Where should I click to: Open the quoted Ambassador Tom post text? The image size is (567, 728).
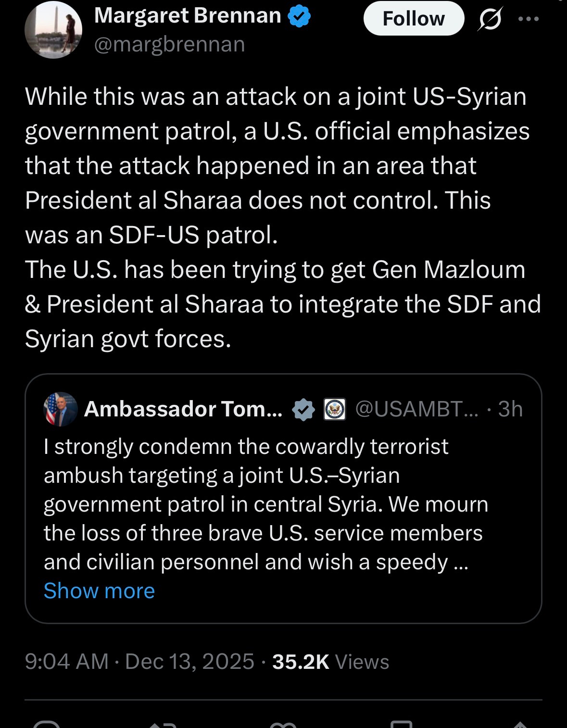pos(265,504)
